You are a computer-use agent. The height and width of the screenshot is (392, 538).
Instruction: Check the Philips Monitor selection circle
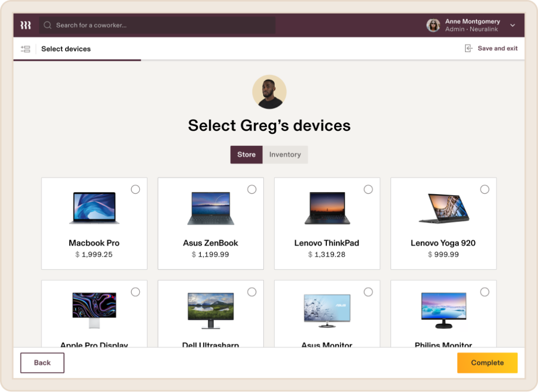coord(485,292)
